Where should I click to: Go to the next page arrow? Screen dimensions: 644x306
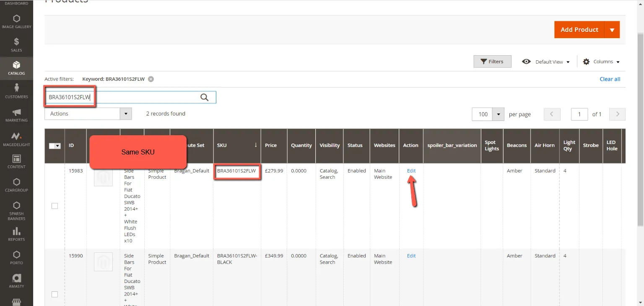618,114
